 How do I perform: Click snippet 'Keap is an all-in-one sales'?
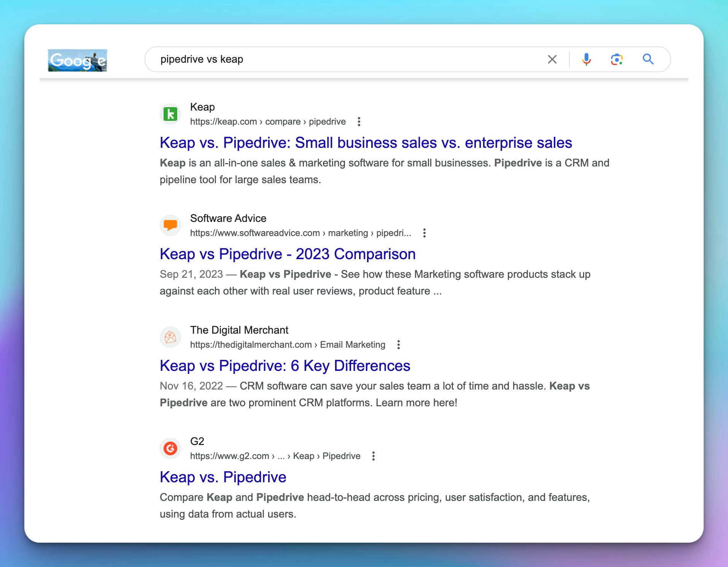[384, 171]
